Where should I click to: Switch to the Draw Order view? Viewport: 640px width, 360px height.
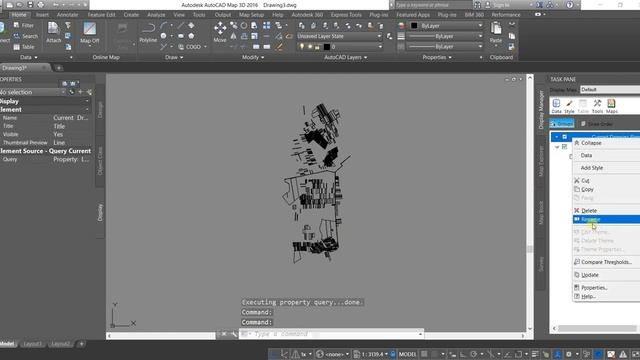point(597,124)
